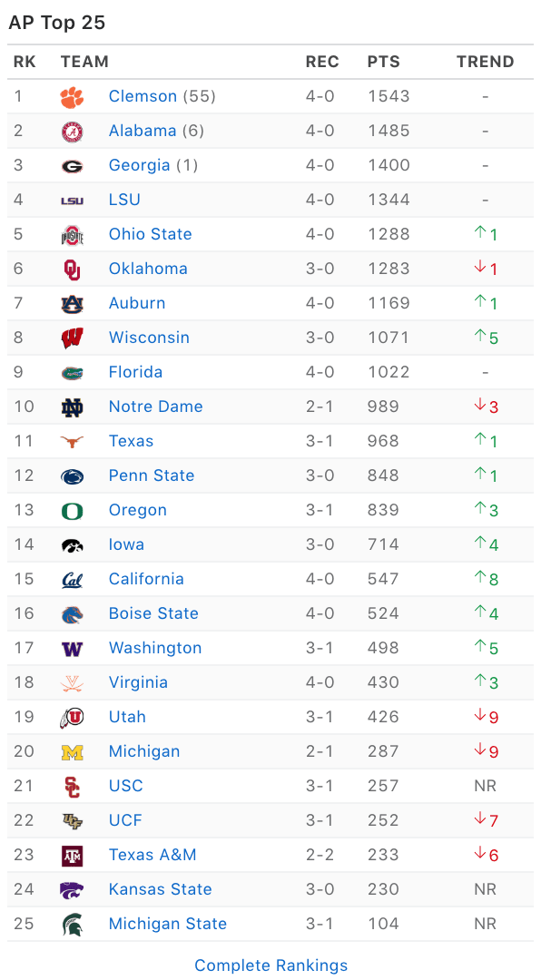Click the Alabama team logo
Viewport: 541px width, 980px height.
point(72,132)
